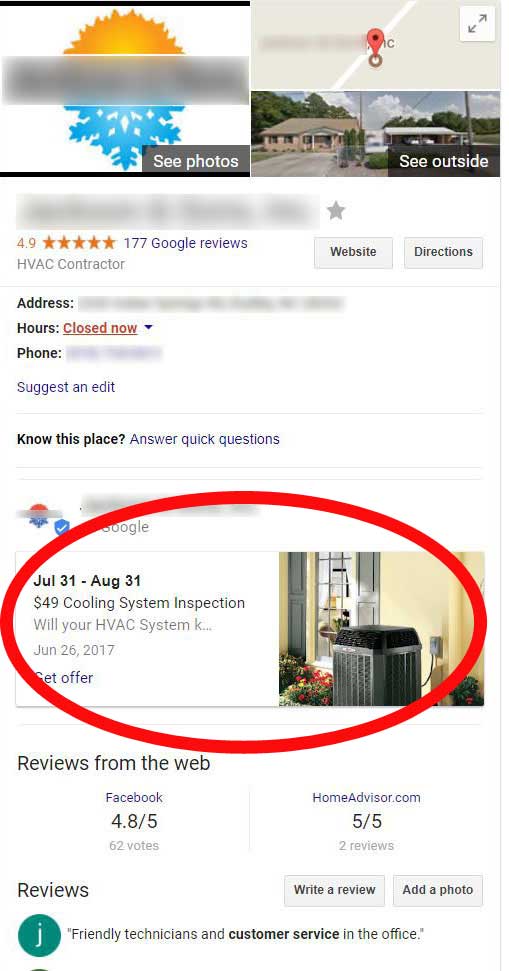Open the HomeAdvisor.com reviews link
Viewport: 509px width, 971px height.
(x=367, y=797)
